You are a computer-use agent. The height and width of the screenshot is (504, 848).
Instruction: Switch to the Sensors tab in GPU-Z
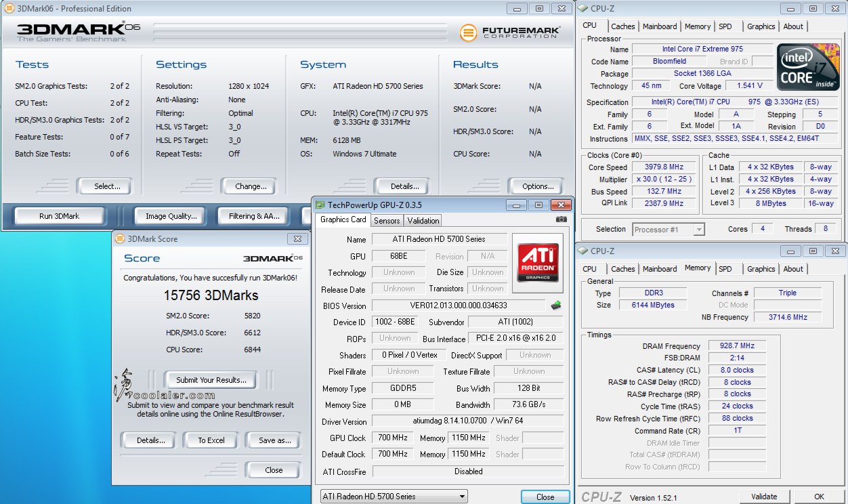pyautogui.click(x=387, y=220)
